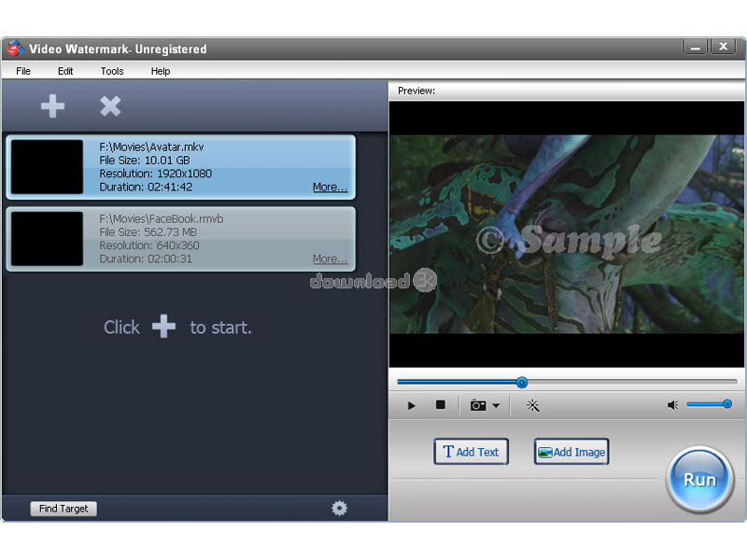Open the File menu
This screenshot has width=747, height=560.
click(x=22, y=71)
